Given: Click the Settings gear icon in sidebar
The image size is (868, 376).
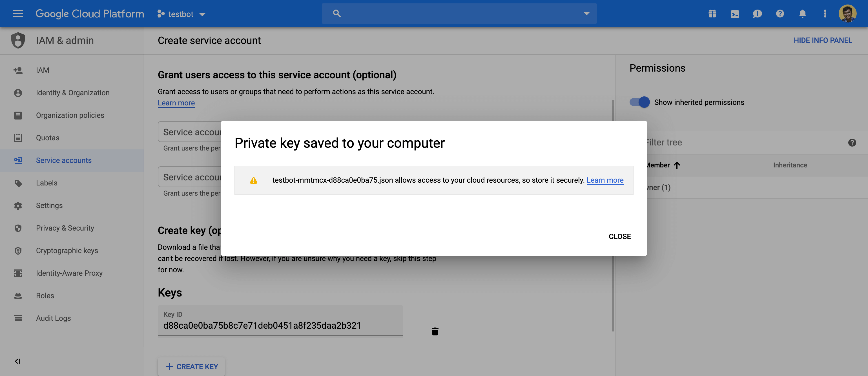Looking at the screenshot, I should (18, 205).
